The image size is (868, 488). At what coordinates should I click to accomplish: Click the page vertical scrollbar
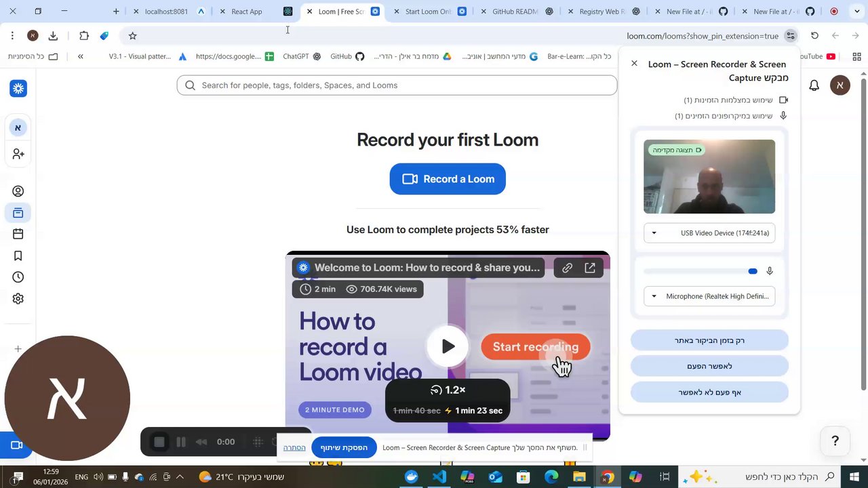click(x=863, y=234)
